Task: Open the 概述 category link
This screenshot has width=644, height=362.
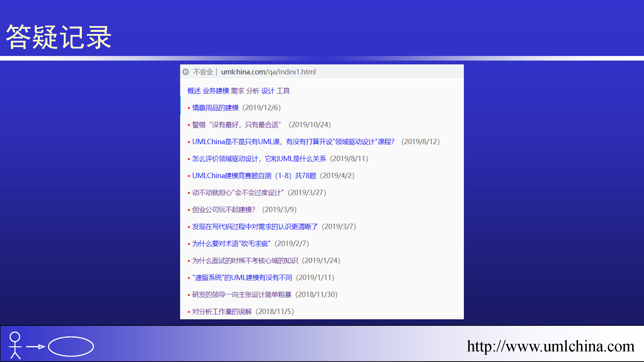Action: point(194,91)
